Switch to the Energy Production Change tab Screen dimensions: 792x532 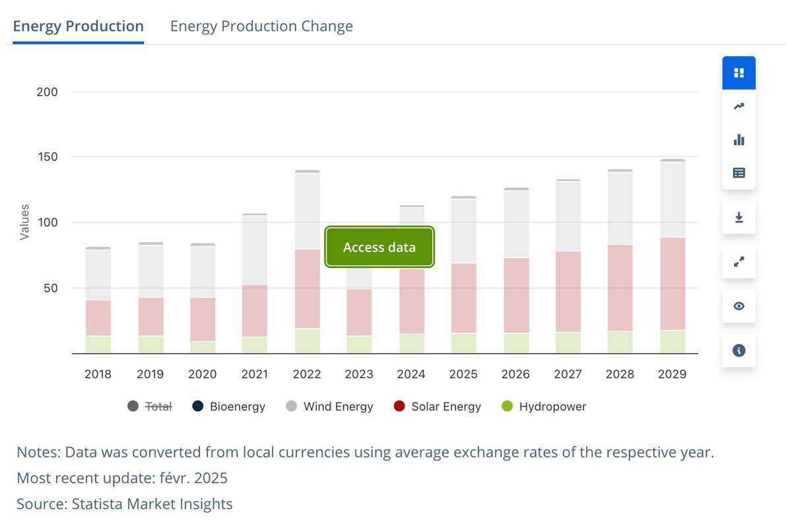pyautogui.click(x=261, y=26)
